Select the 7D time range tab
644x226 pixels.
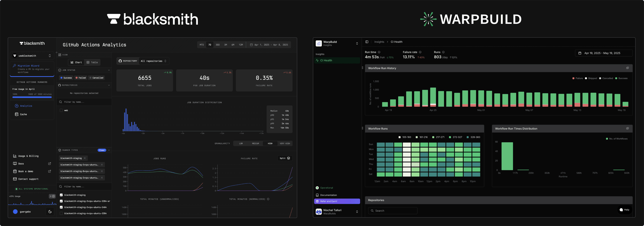tap(210, 44)
